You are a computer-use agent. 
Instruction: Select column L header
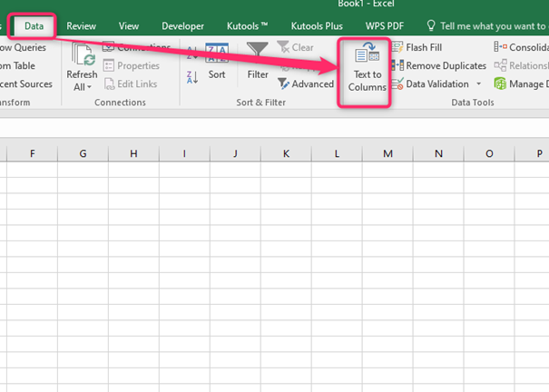pyautogui.click(x=337, y=153)
